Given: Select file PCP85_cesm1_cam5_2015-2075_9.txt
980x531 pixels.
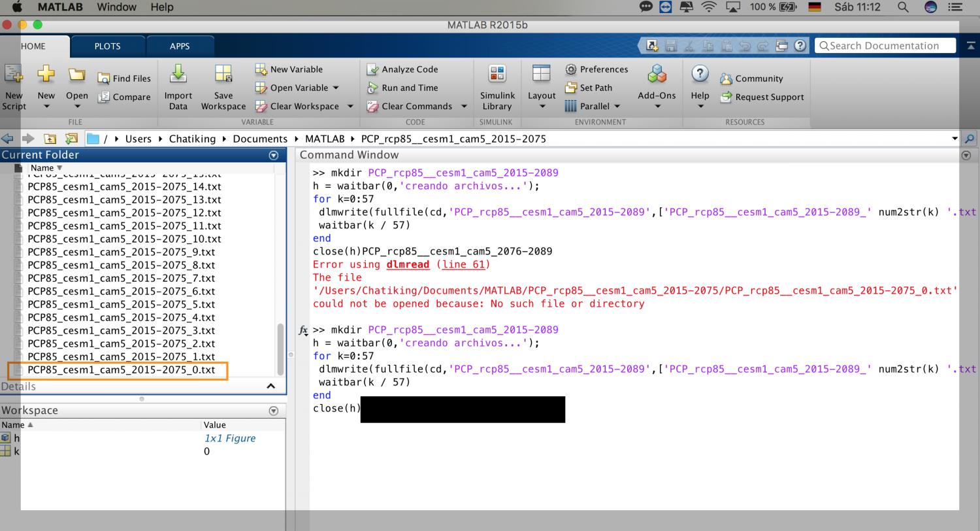Looking at the screenshot, I should tap(121, 252).
